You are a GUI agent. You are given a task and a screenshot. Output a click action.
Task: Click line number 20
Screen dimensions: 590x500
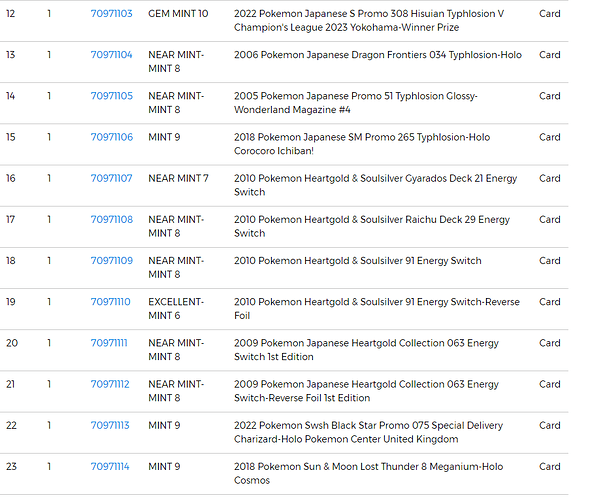pyautogui.click(x=12, y=343)
